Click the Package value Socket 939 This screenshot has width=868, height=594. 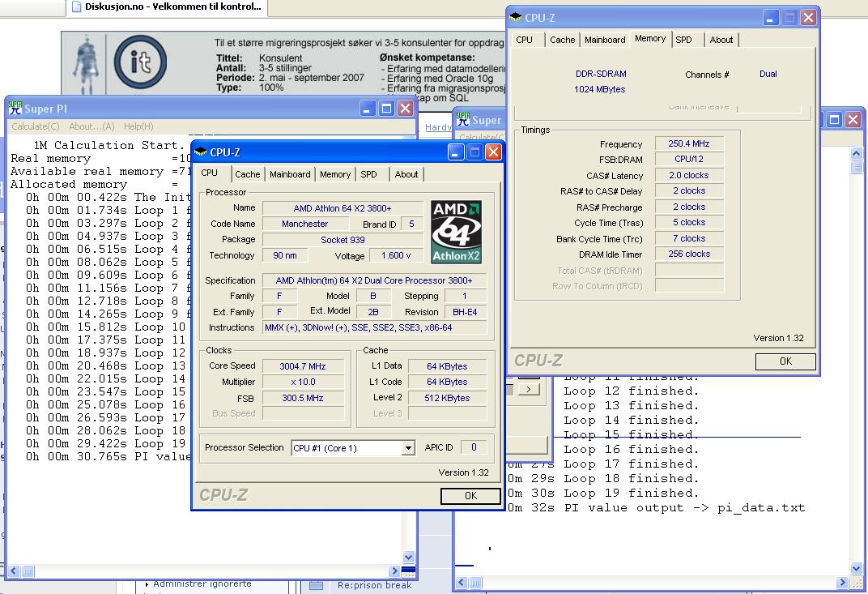tap(343, 240)
